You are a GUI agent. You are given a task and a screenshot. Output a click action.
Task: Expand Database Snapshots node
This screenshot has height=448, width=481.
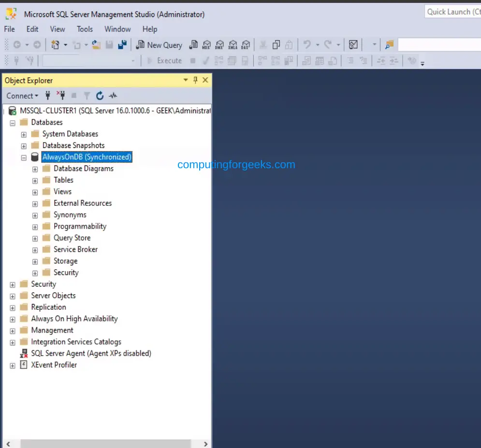click(x=24, y=146)
